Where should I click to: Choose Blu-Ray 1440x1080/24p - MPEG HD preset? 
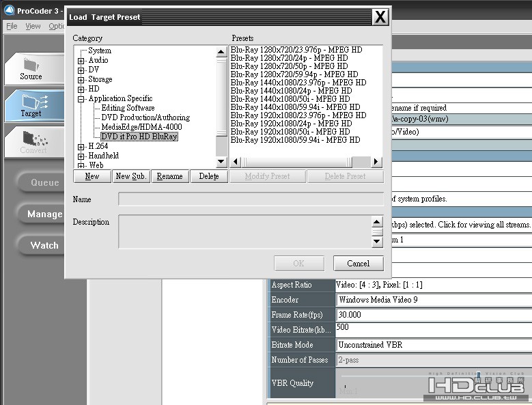[x=291, y=91]
